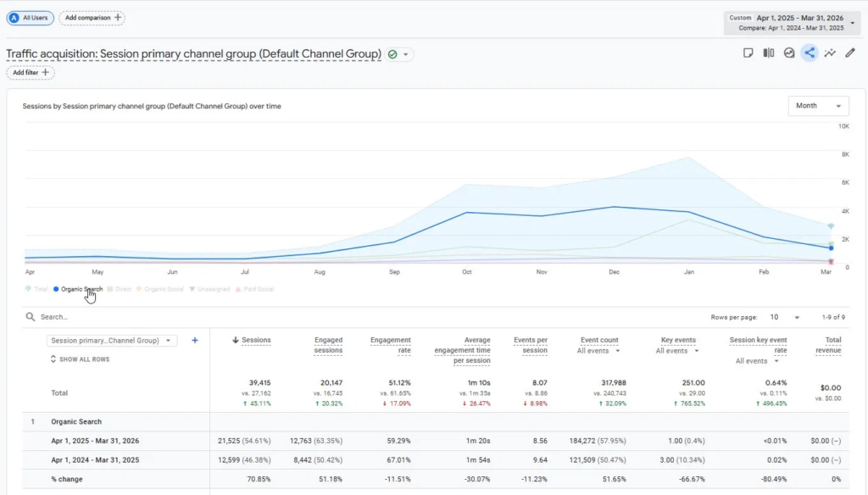
Task: Open the Month granularity dropdown
Action: (x=818, y=106)
